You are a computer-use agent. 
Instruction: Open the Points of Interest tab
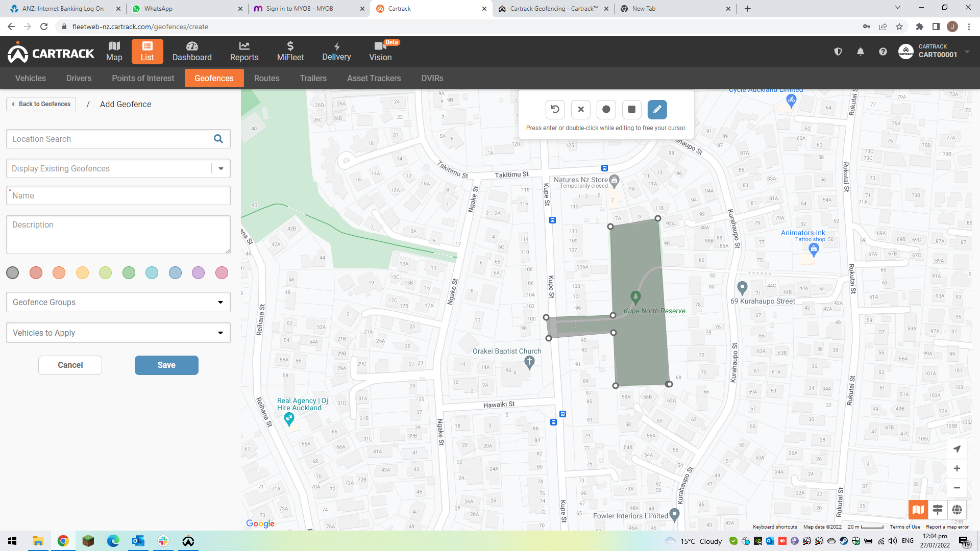143,78
